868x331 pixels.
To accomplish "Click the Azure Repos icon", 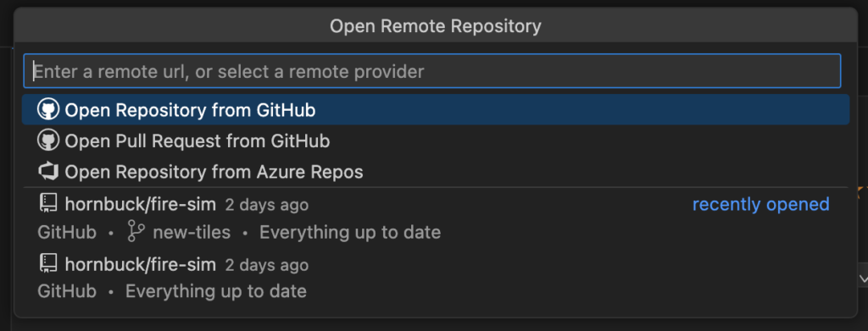I will (x=47, y=172).
